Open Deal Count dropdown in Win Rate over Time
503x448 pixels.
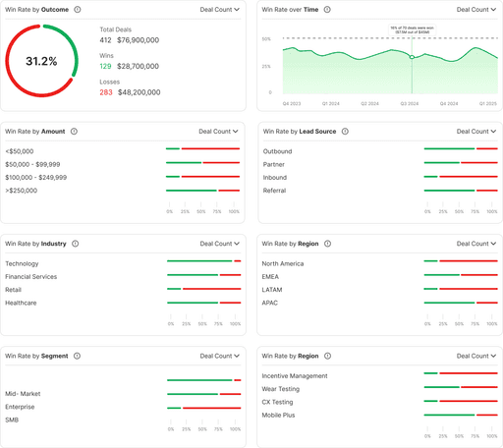point(476,10)
